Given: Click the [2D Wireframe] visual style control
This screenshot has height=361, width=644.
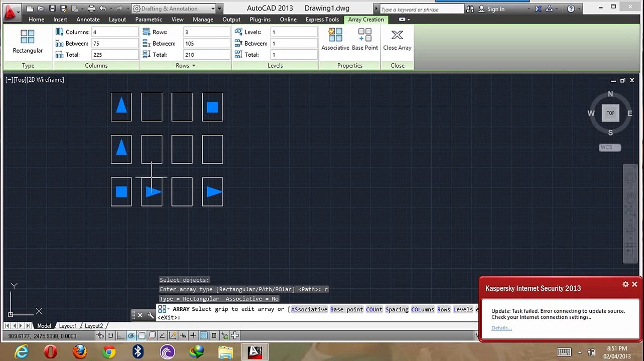Looking at the screenshot, I should point(46,80).
